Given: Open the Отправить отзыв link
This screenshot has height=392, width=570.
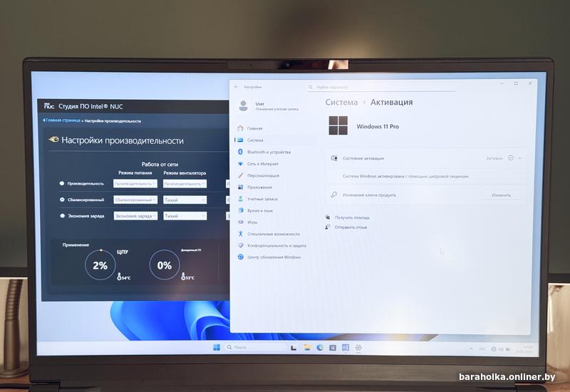Looking at the screenshot, I should click(x=351, y=227).
